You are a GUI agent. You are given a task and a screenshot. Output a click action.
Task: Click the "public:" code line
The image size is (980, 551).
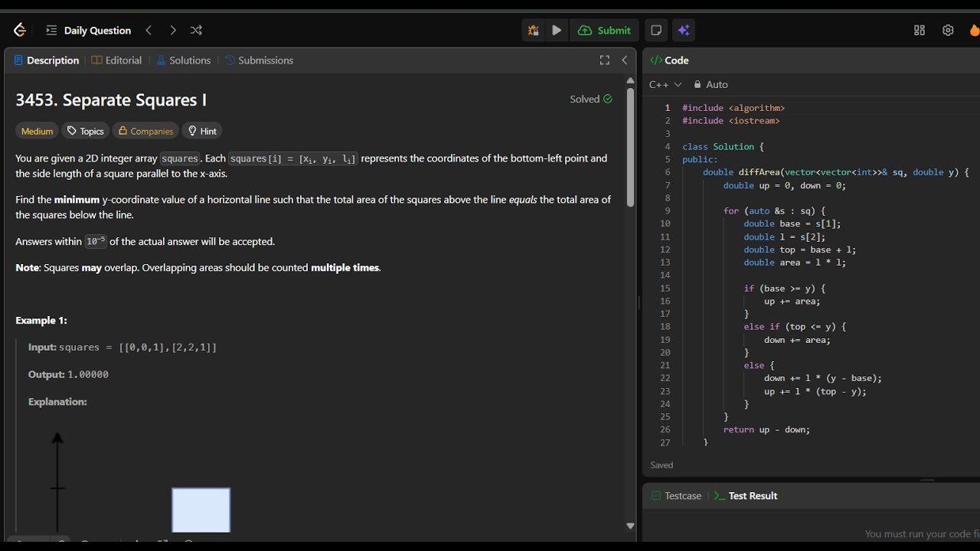(x=700, y=159)
